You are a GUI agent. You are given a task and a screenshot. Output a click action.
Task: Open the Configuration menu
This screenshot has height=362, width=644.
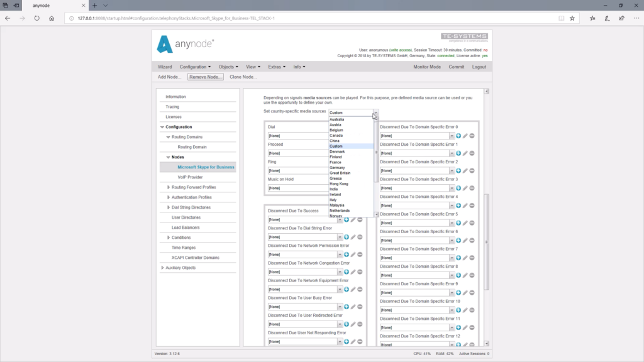[x=195, y=67]
